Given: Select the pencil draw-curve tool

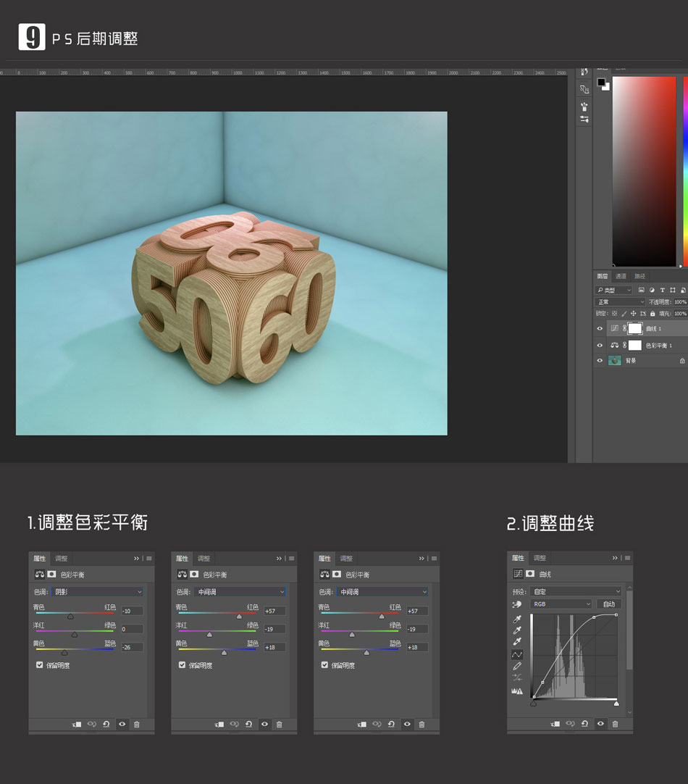Looking at the screenshot, I should point(517,666).
